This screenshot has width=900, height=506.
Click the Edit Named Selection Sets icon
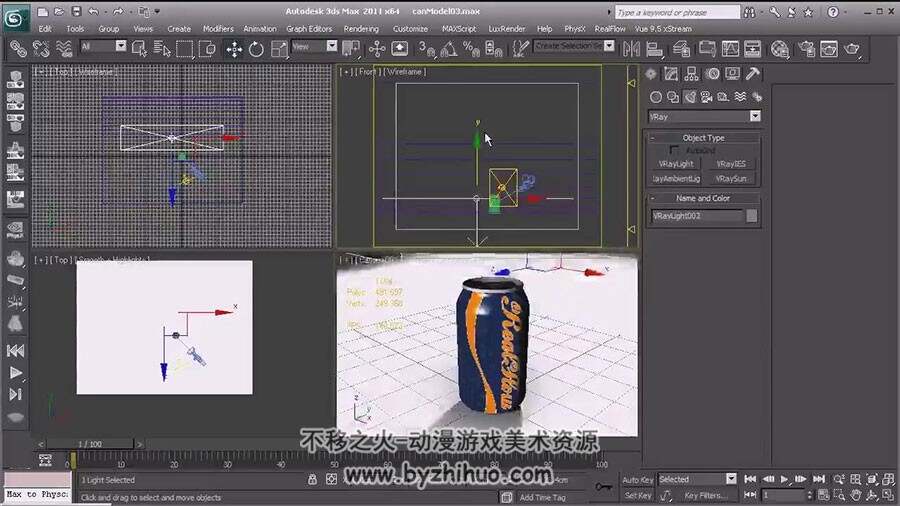[520, 49]
